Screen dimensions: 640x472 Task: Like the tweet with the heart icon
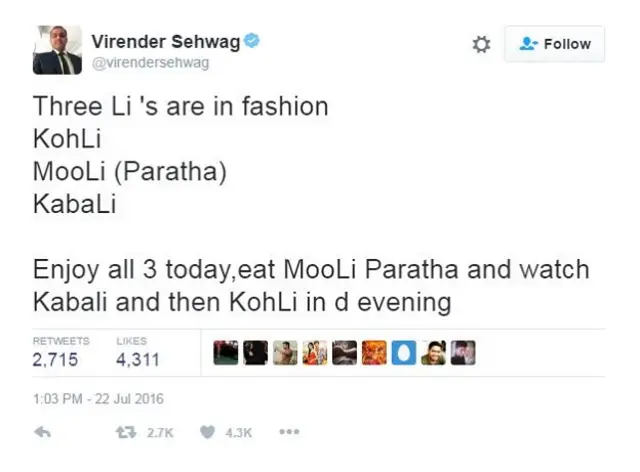[x=208, y=432]
